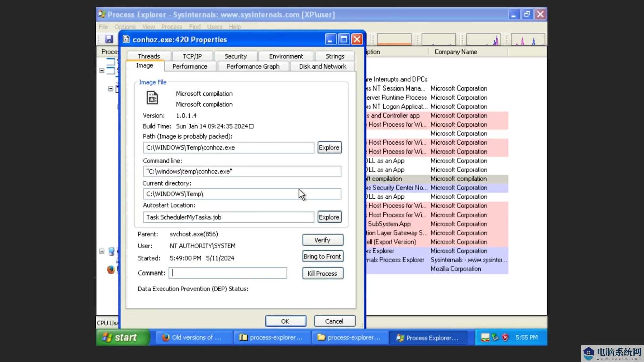Screen dimensions: 644x362
Task: Click the red security shield tray icon
Action: (x=505, y=338)
